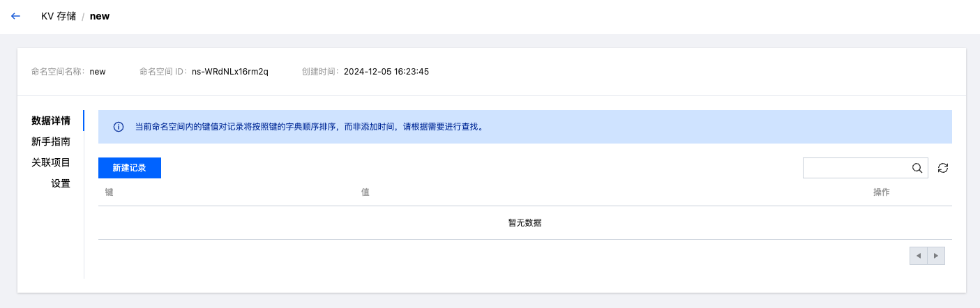Refresh the record list with the reload icon
The height and width of the screenshot is (308, 980).
943,168
